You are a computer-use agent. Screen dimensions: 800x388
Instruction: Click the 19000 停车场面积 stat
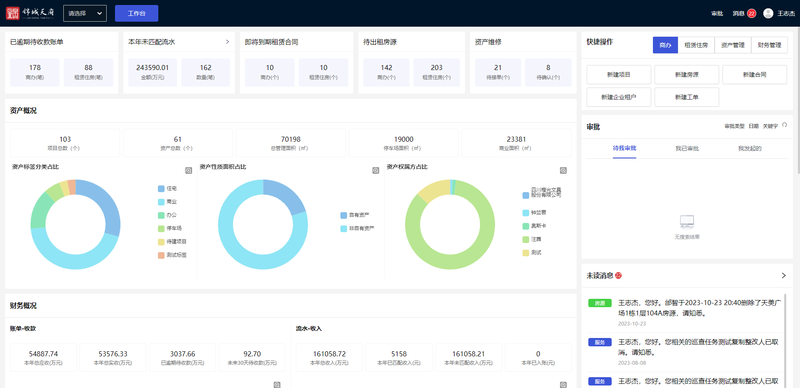(404, 143)
